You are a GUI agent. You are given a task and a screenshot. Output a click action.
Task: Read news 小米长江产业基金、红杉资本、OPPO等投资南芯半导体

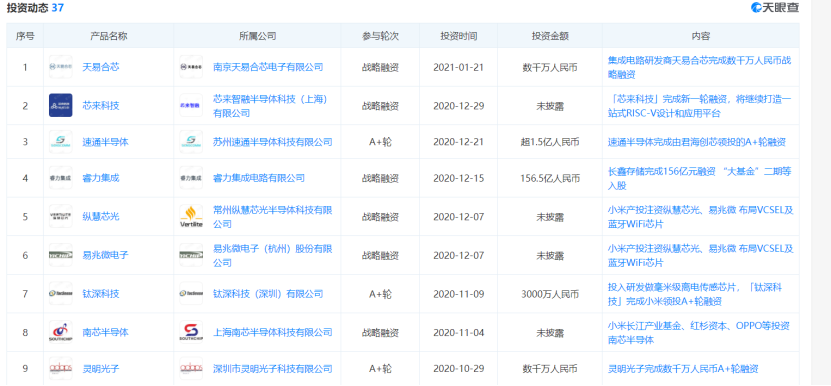(x=699, y=332)
